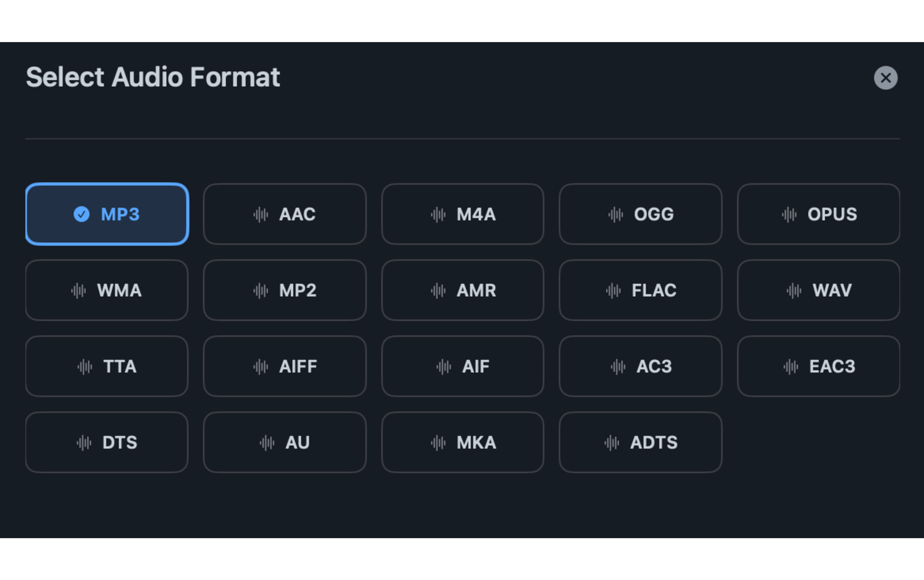Click the waveform icon beside AIFF
This screenshot has width=924, height=580.
[261, 366]
